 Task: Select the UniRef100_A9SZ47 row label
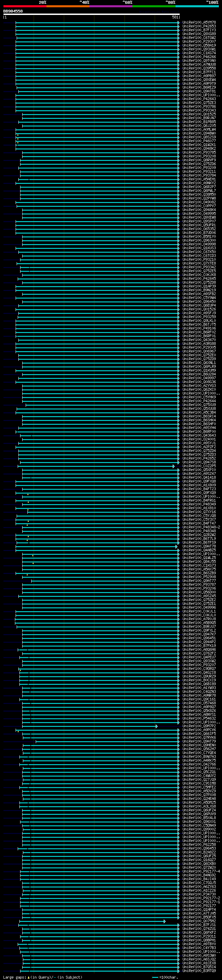click(199, 473)
